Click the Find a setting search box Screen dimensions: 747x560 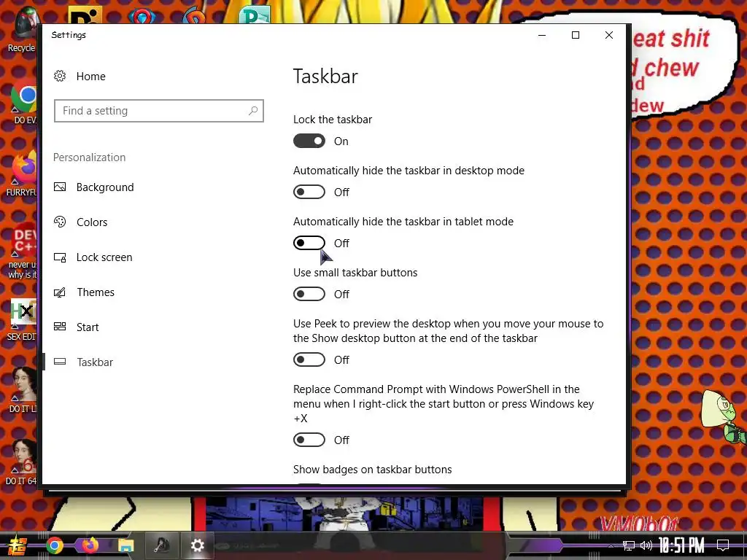pyautogui.click(x=158, y=111)
